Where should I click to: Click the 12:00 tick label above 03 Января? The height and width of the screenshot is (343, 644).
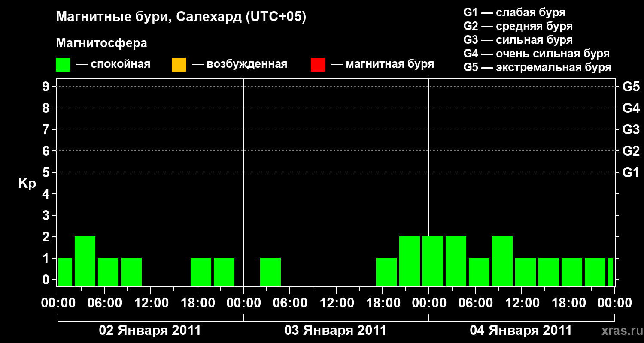(x=336, y=303)
